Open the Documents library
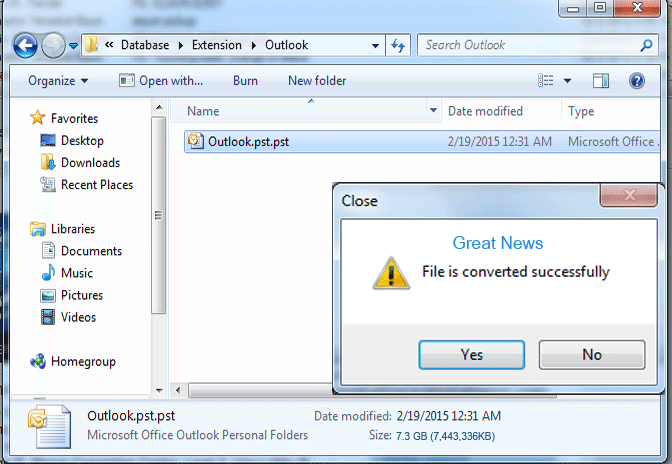This screenshot has width=672, height=464. 91,251
